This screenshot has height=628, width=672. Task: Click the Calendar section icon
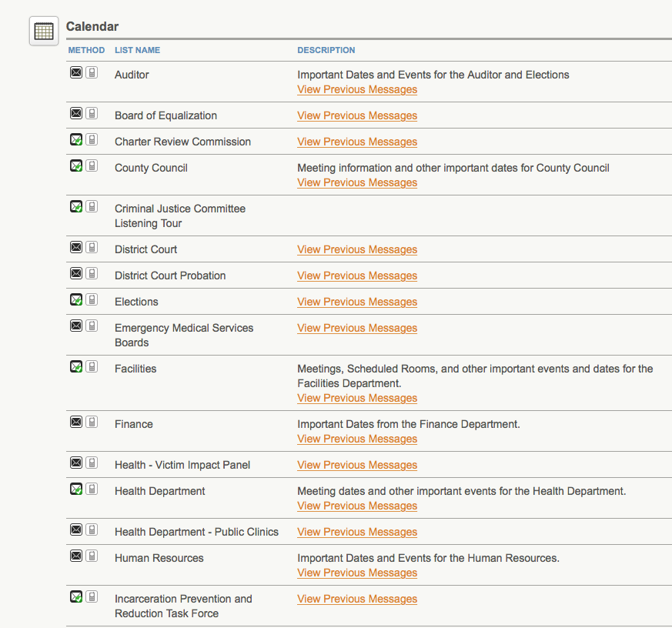coord(44,32)
